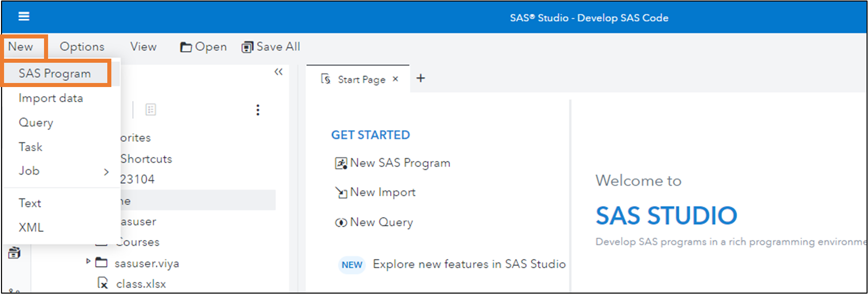Close the Start Page tab
This screenshot has height=294, width=868.
click(x=395, y=79)
